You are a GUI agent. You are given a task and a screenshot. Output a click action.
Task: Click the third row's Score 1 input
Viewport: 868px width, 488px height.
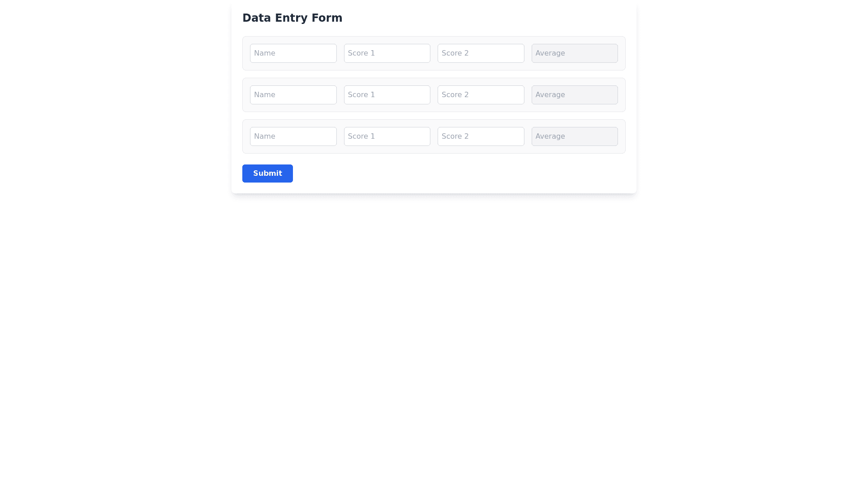[387, 136]
